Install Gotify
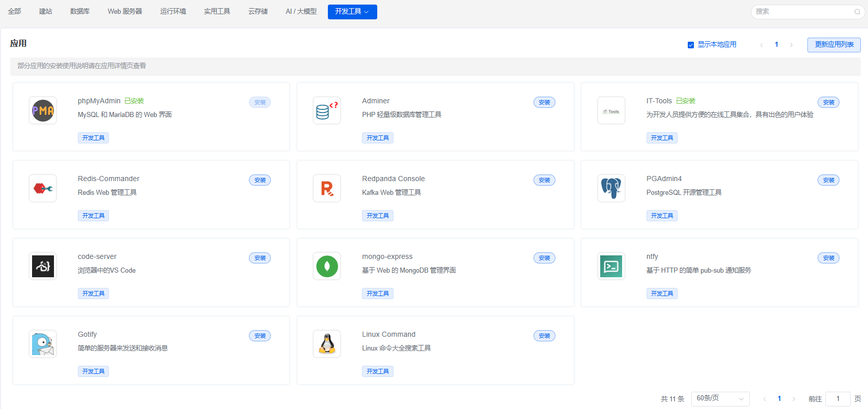 pyautogui.click(x=260, y=336)
